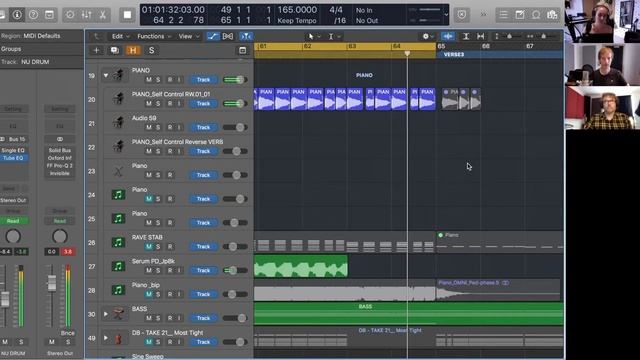The height and width of the screenshot is (360, 640).
Task: Click Audio 59 track piano icon
Action: [x=118, y=123]
